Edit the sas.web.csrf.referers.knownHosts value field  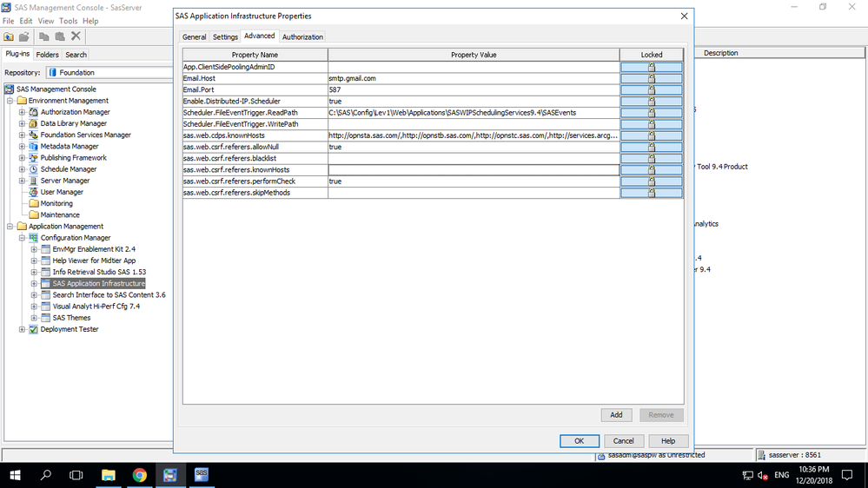pyautogui.click(x=474, y=170)
